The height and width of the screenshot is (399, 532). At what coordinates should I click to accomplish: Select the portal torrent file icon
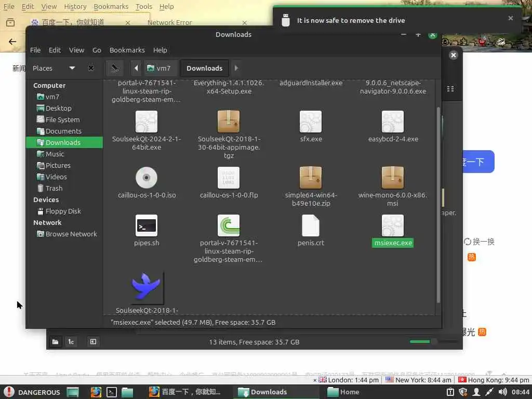point(229,225)
